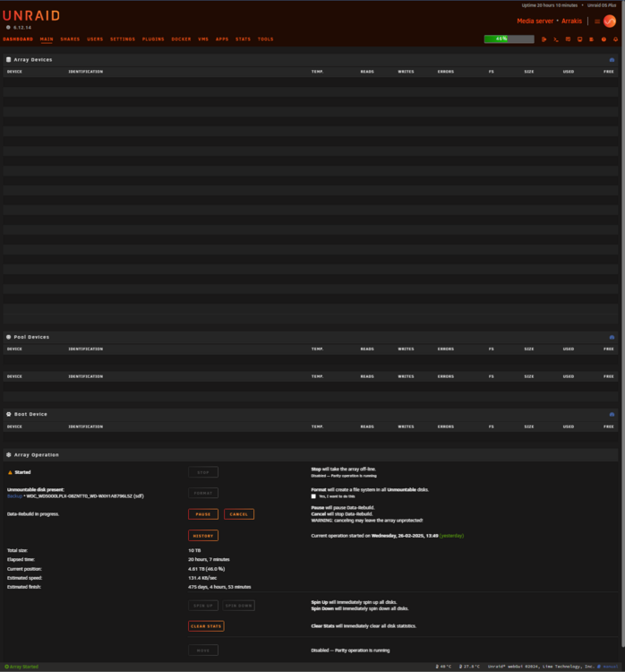
Task: Click the green '(yesterday)' text
Action: (451, 536)
